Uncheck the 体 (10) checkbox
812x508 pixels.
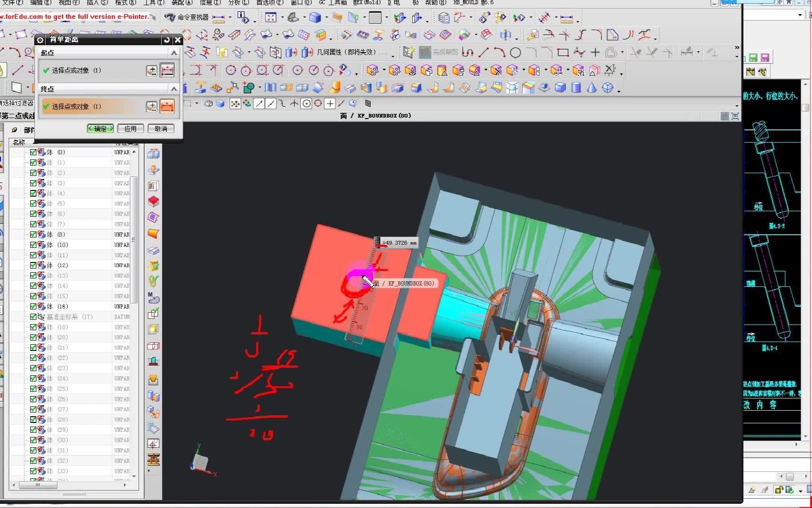[33, 245]
